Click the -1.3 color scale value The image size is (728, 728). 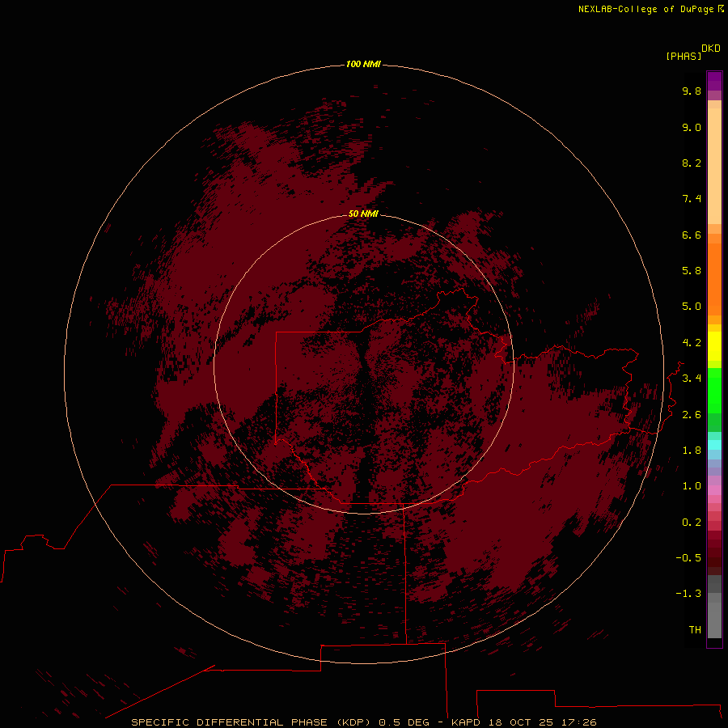[x=688, y=594]
